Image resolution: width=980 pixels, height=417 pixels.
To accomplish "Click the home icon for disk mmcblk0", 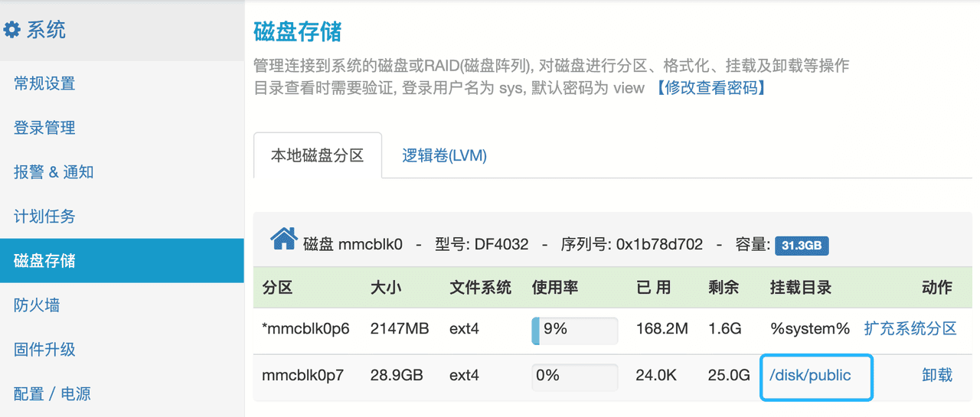I will point(284,241).
